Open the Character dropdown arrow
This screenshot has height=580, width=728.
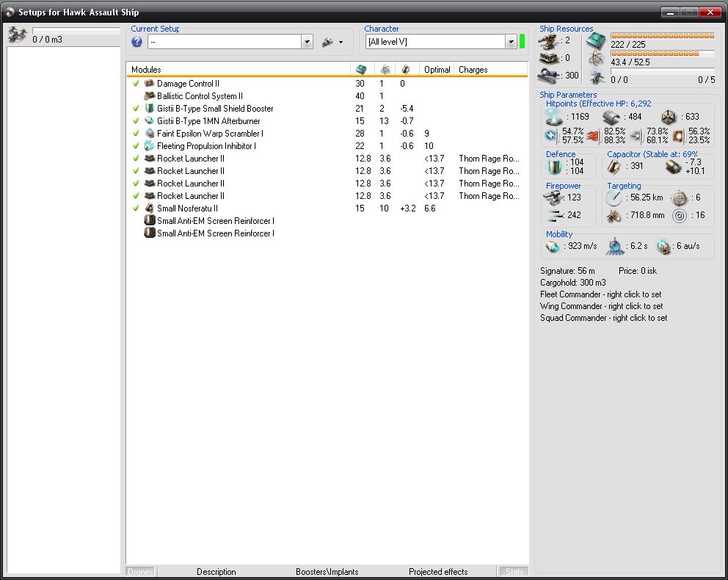point(512,42)
